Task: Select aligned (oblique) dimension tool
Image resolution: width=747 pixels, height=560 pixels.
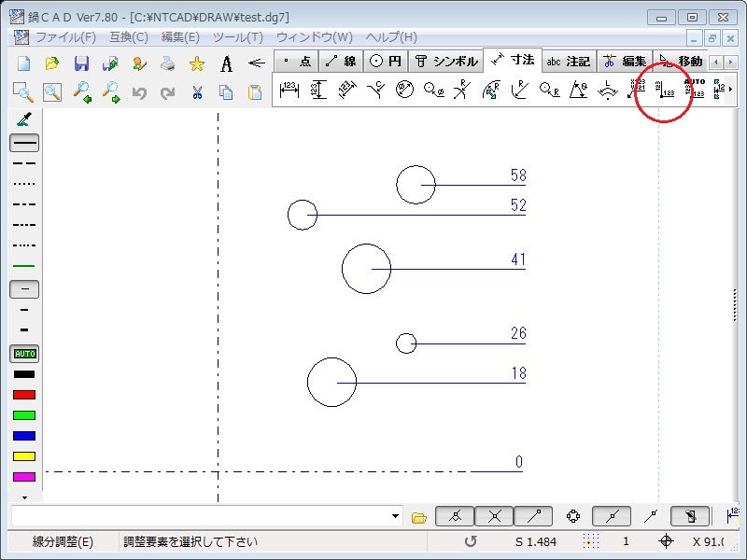Action: tap(347, 90)
